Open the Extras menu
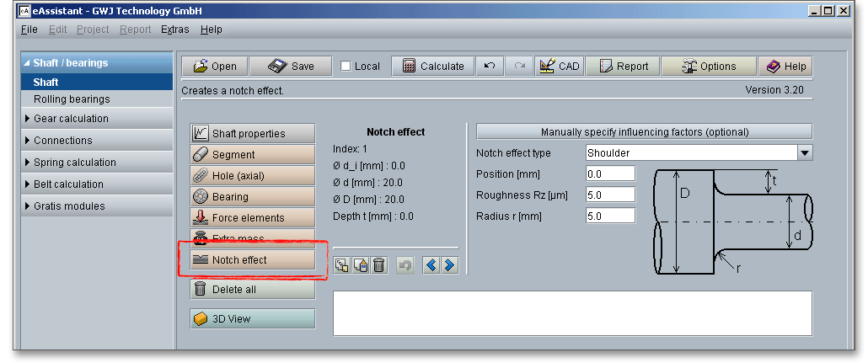Viewport: 868px width, 363px height. coord(175,29)
